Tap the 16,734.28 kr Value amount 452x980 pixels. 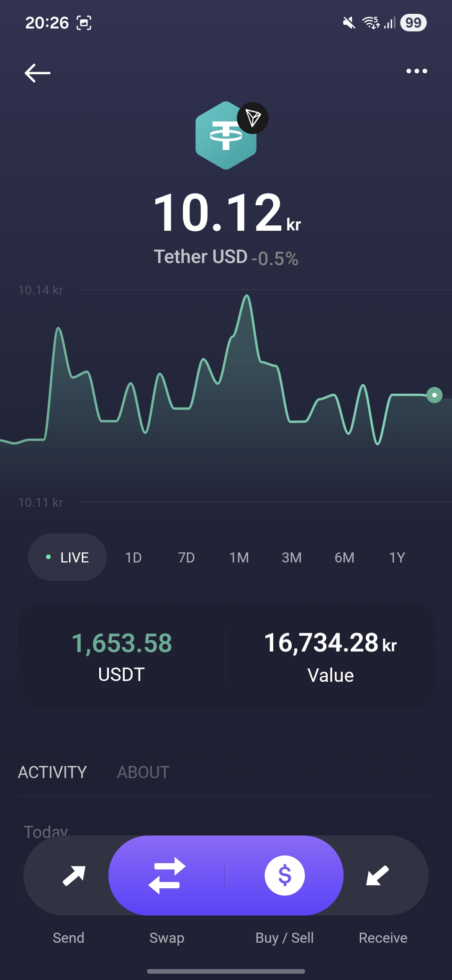point(330,643)
